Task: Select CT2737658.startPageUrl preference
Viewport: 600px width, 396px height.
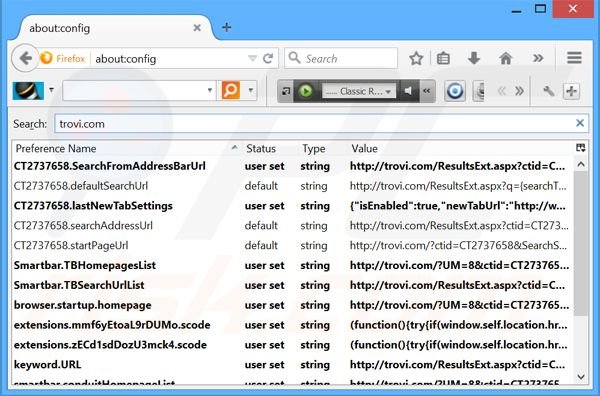Action: click(x=293, y=246)
